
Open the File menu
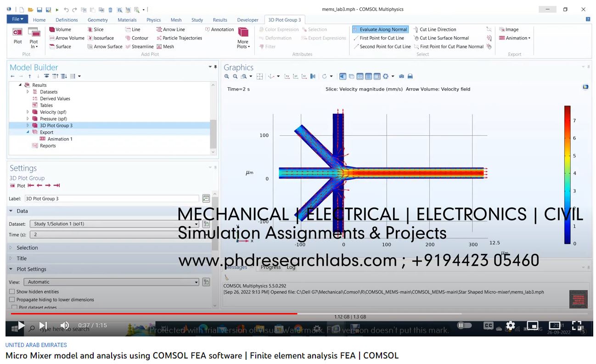point(17,19)
